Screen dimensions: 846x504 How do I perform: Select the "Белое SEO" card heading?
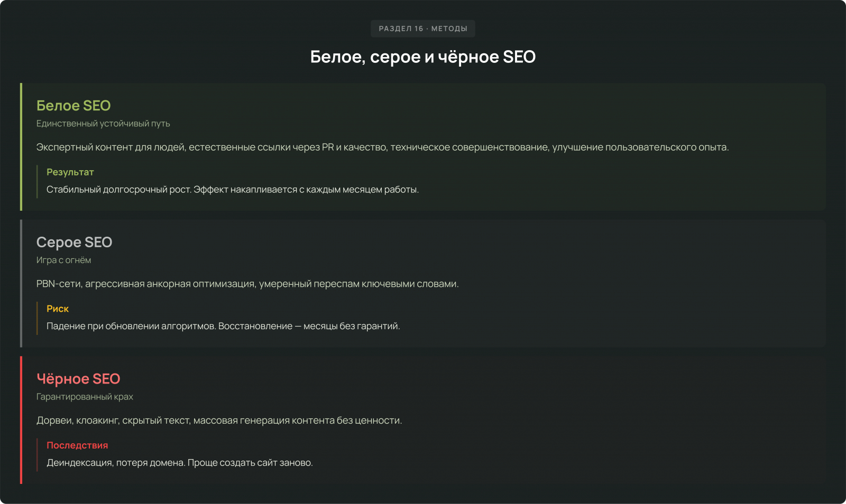73,106
